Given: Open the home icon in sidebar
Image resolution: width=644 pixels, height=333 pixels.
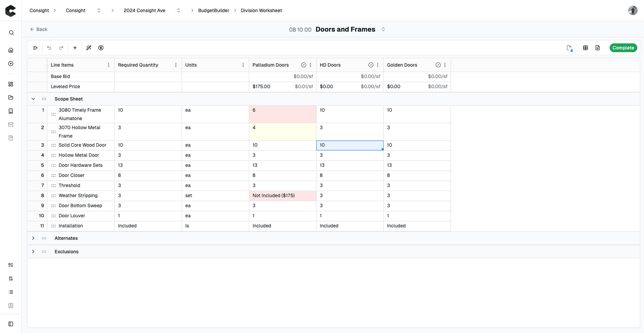Looking at the screenshot, I should point(11,50).
